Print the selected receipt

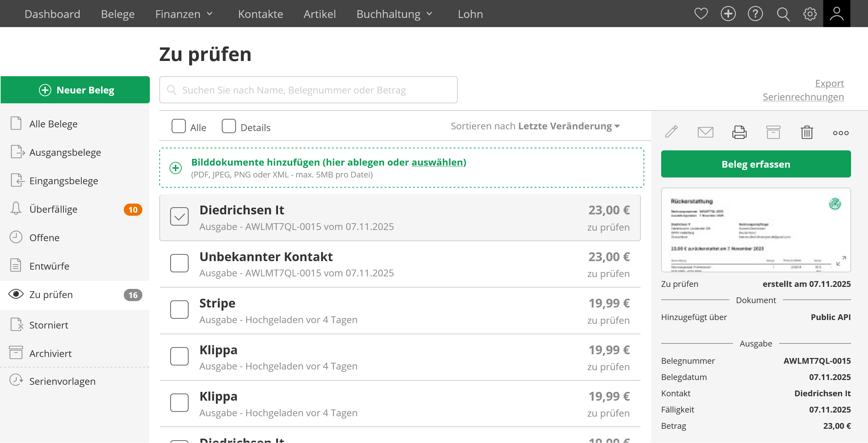(739, 132)
